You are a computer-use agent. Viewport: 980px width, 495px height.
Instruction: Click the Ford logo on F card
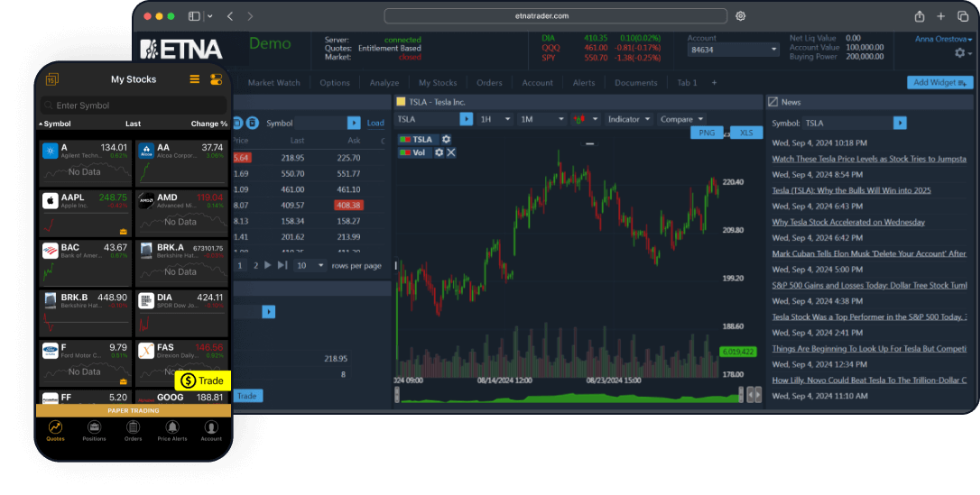50,351
